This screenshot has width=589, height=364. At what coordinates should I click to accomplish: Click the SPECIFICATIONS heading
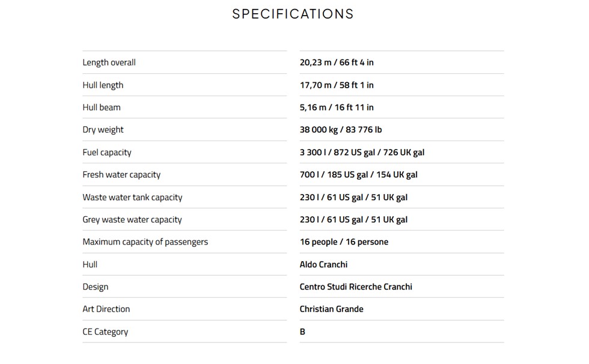pos(293,14)
